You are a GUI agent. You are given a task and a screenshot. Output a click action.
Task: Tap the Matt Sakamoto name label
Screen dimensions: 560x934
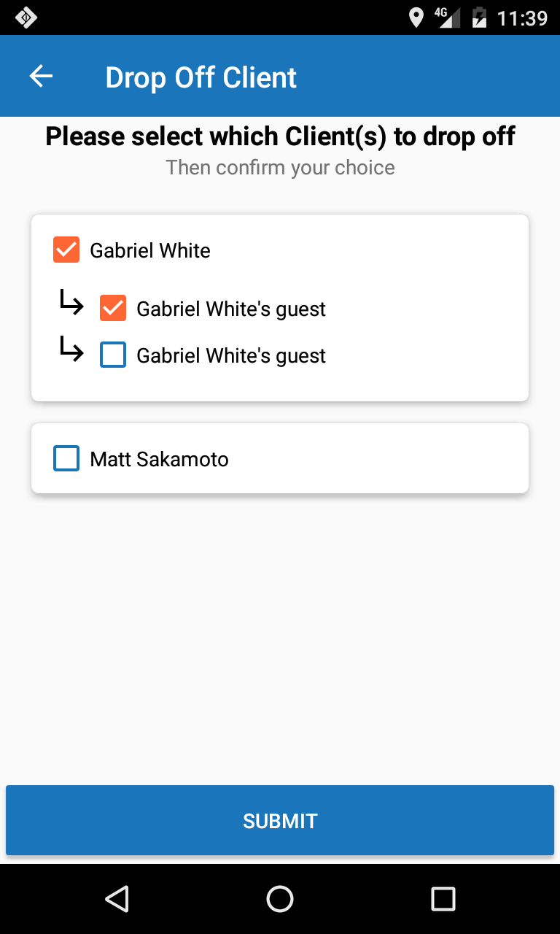(159, 459)
